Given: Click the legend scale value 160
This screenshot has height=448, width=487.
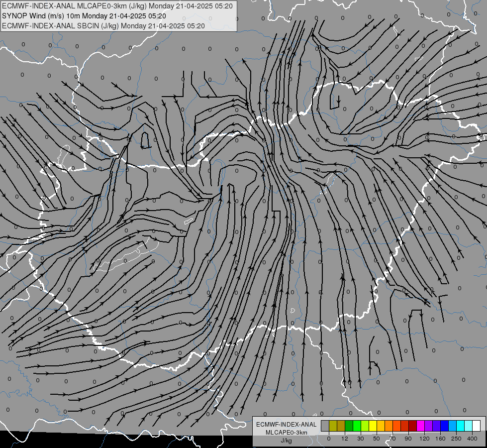Looking at the screenshot, I should (440, 439).
